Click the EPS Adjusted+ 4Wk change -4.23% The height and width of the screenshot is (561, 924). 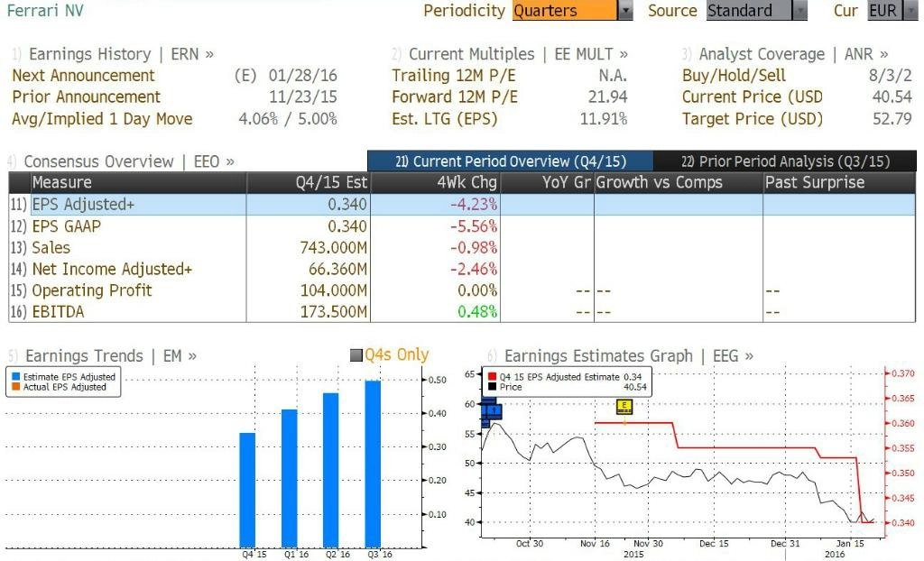[x=475, y=205]
